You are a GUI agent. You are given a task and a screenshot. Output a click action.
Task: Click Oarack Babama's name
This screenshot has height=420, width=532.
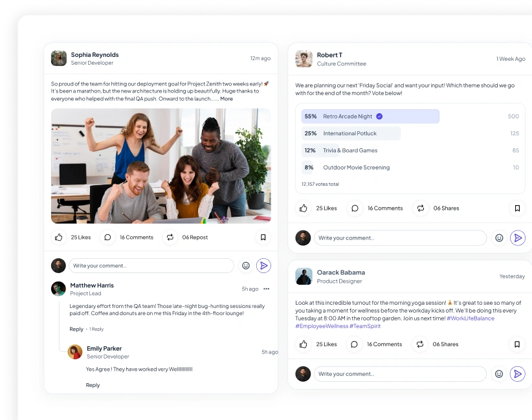[x=341, y=272]
